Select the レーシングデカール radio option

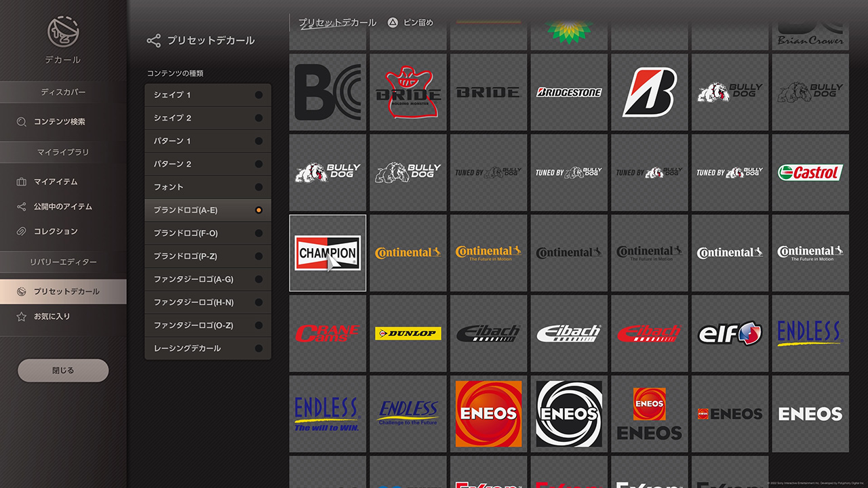click(258, 348)
